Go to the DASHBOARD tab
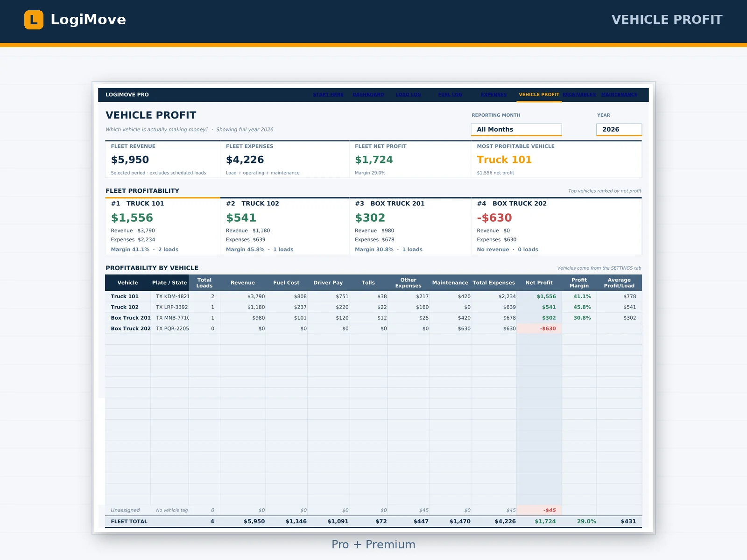This screenshot has height=560, width=747. pyautogui.click(x=368, y=95)
